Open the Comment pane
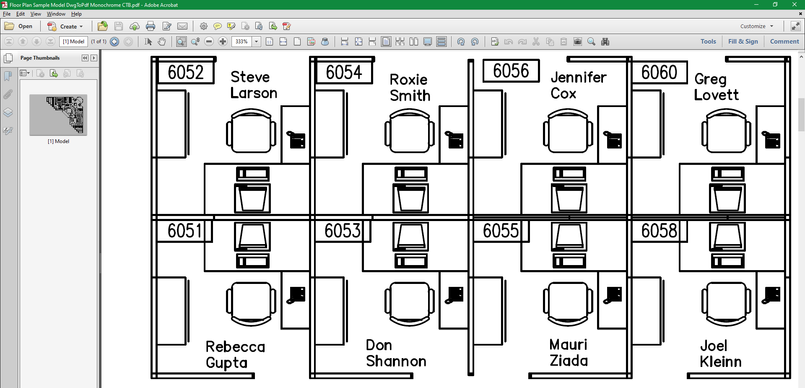The height and width of the screenshot is (388, 805). (784, 42)
